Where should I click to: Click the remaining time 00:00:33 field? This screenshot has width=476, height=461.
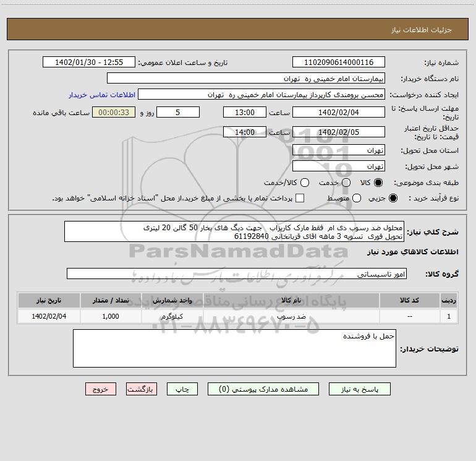[114, 112]
